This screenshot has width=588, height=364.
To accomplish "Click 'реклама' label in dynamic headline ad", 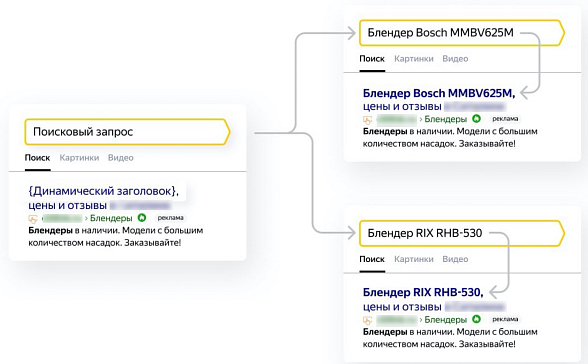I will click(x=171, y=218).
